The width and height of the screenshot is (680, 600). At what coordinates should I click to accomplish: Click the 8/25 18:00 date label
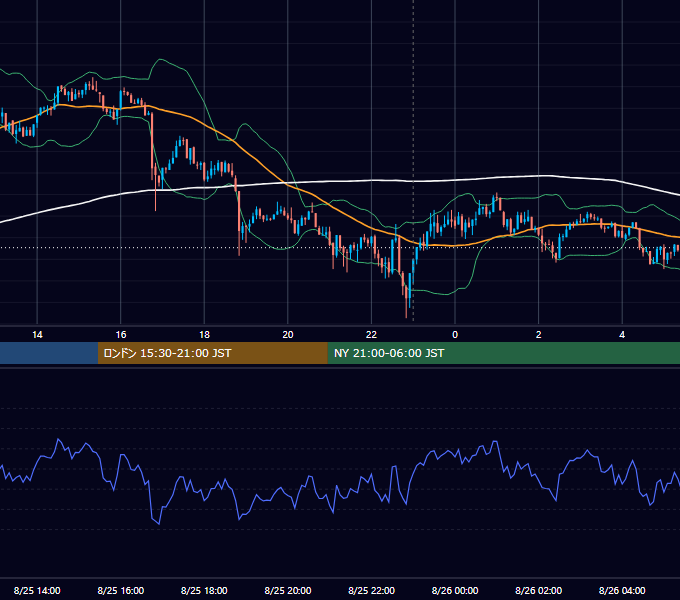pyautogui.click(x=204, y=590)
